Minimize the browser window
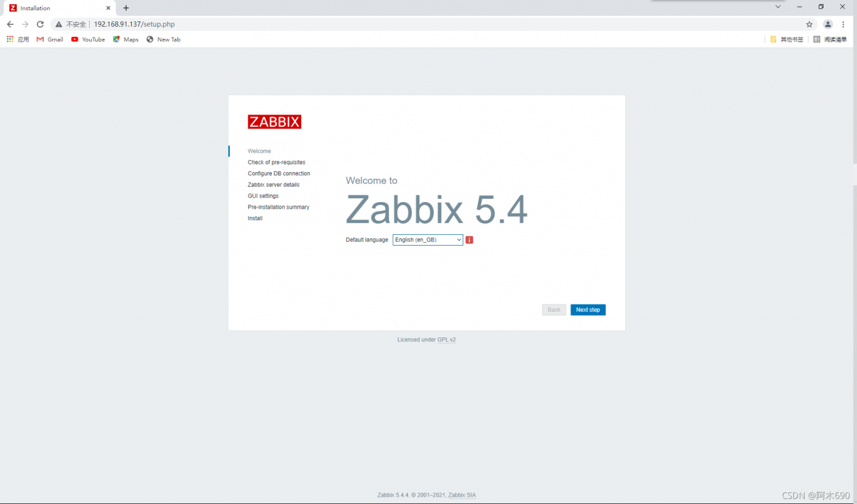This screenshot has width=857, height=504. [x=799, y=7]
